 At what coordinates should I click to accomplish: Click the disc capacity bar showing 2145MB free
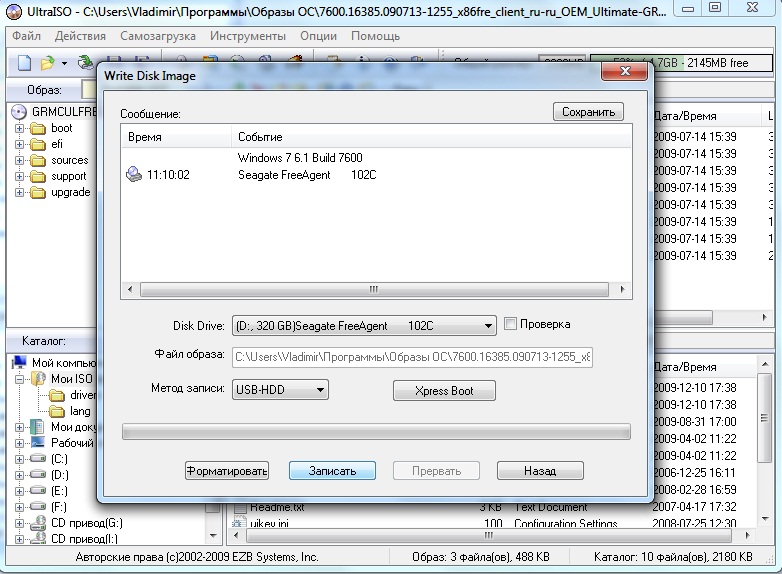(x=681, y=63)
